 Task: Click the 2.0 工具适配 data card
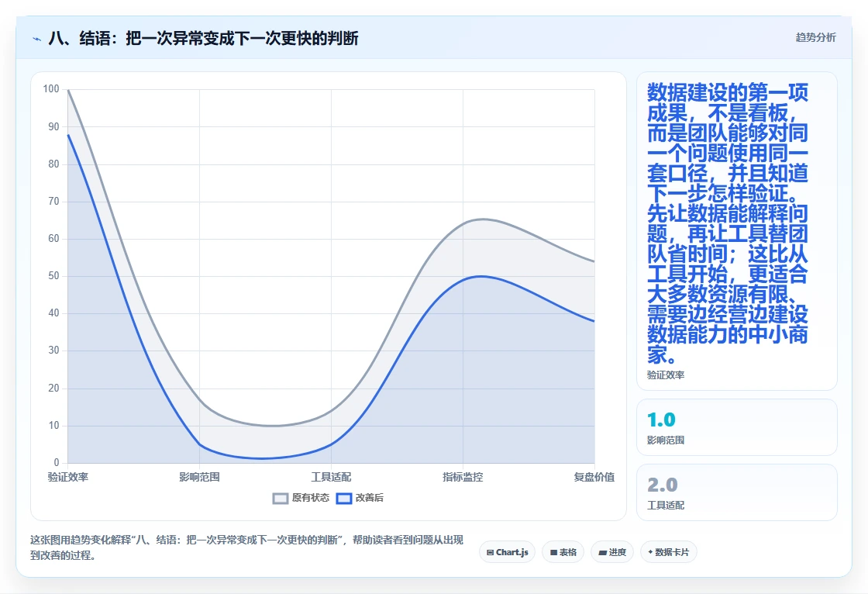click(737, 492)
